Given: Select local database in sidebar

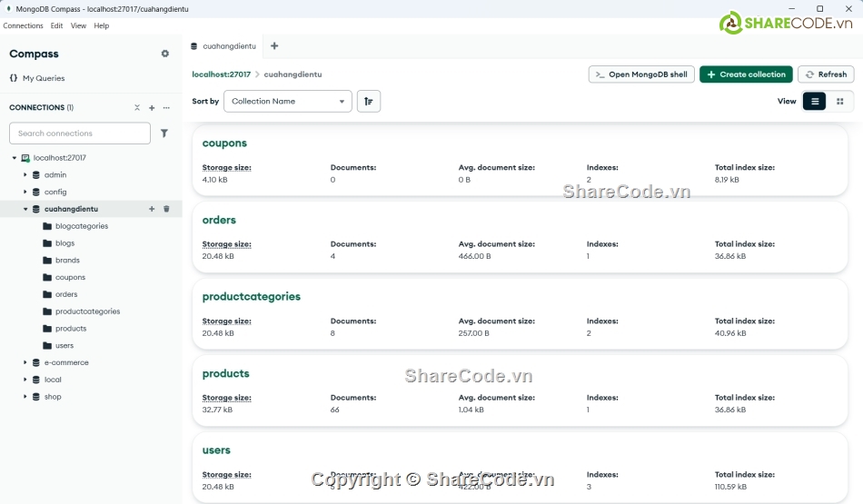Looking at the screenshot, I should click(x=53, y=380).
